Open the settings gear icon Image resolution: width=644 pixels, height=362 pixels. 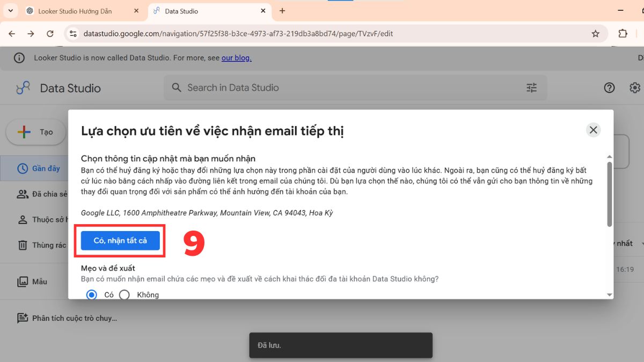[635, 87]
